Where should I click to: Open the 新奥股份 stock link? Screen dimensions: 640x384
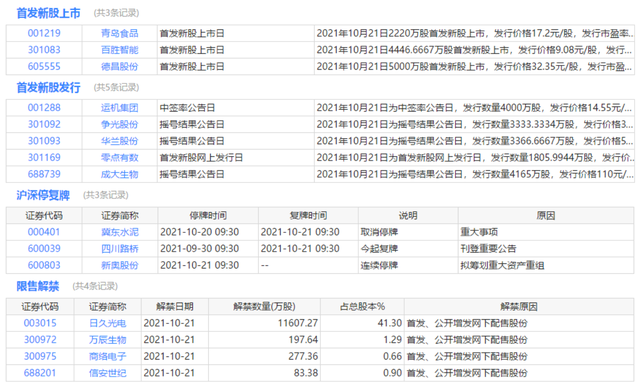pos(120,265)
